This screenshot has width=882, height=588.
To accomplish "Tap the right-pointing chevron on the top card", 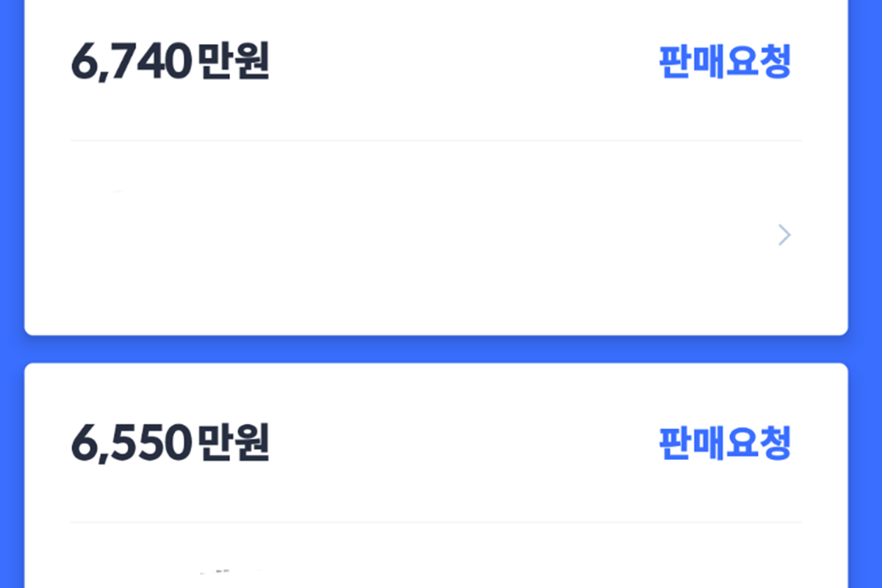I will click(782, 235).
